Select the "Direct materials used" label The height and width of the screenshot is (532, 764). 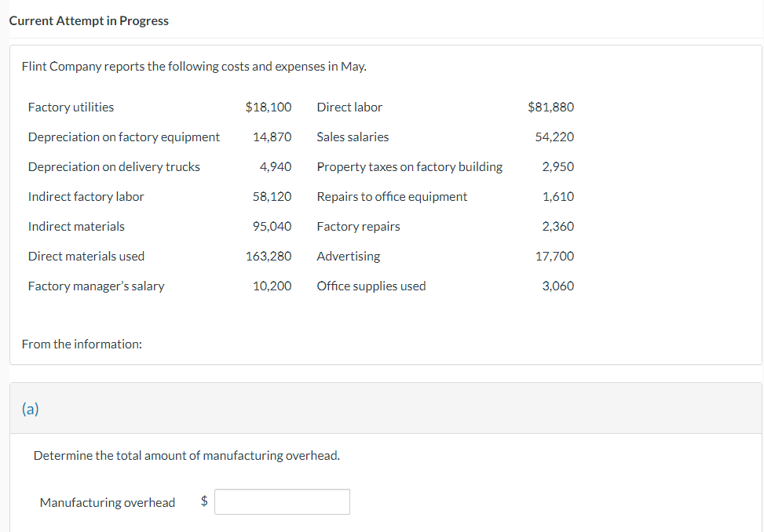click(x=86, y=257)
